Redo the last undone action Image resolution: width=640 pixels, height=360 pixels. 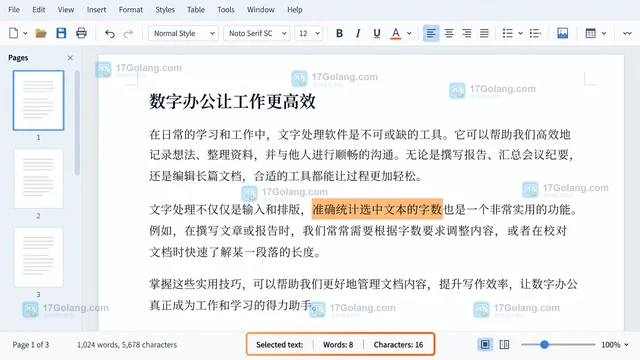[x=128, y=33]
